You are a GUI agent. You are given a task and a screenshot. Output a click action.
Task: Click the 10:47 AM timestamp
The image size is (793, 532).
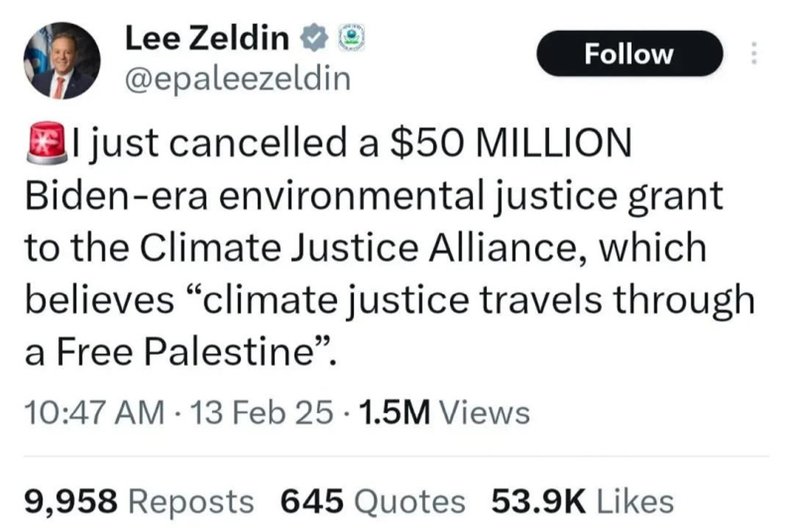tap(94, 413)
